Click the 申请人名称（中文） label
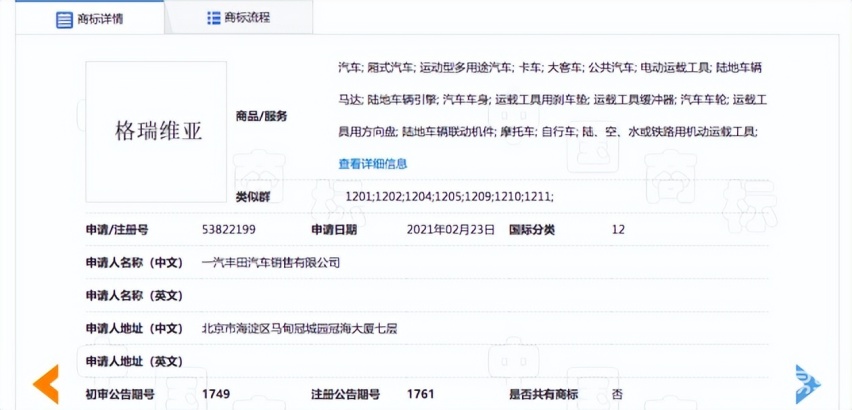Viewport: 852px width, 410px height. tap(134, 263)
